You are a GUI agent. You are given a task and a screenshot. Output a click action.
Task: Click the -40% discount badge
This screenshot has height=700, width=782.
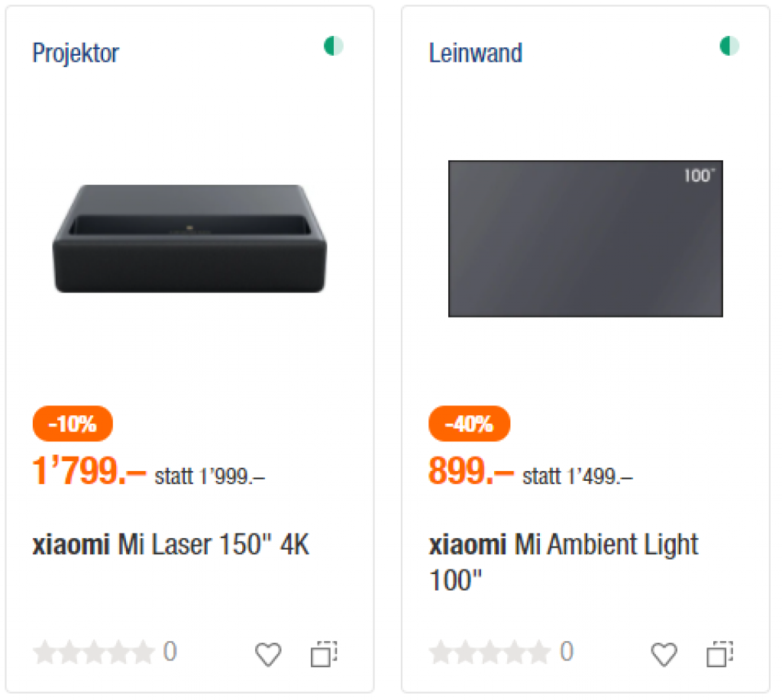[x=469, y=424]
